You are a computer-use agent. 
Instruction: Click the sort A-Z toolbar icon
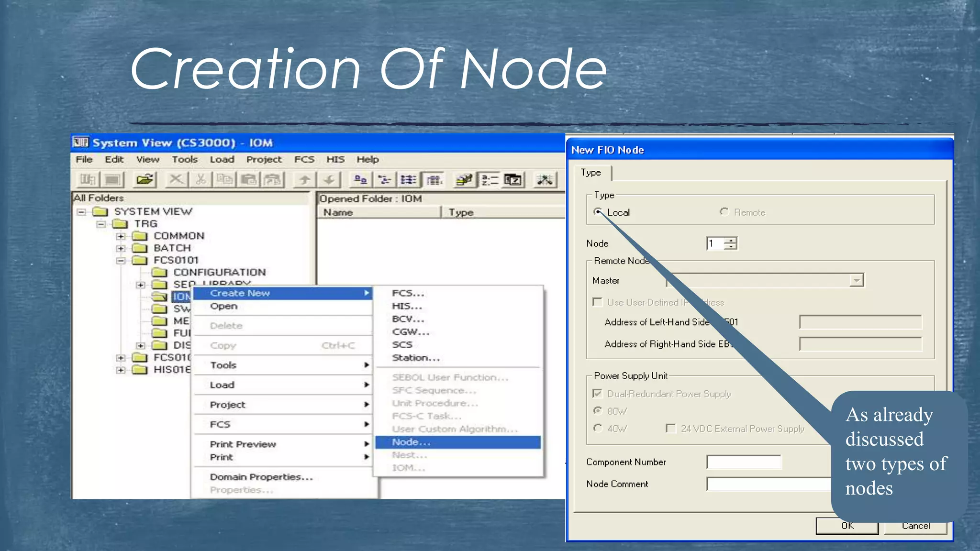click(490, 180)
